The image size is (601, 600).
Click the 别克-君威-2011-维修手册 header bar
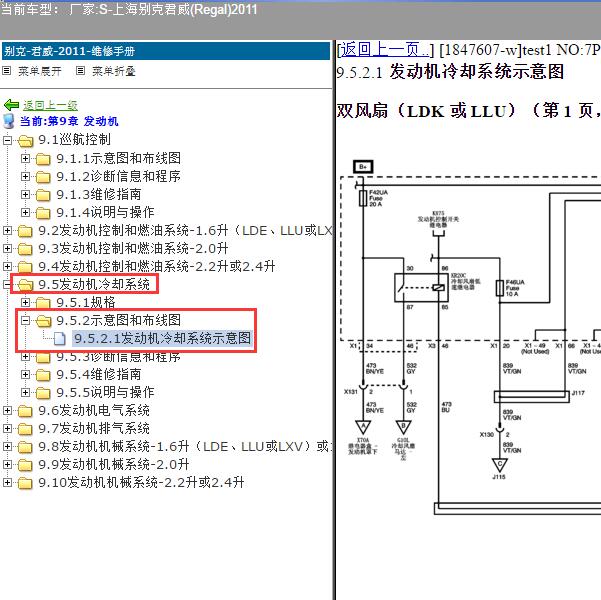(x=166, y=51)
